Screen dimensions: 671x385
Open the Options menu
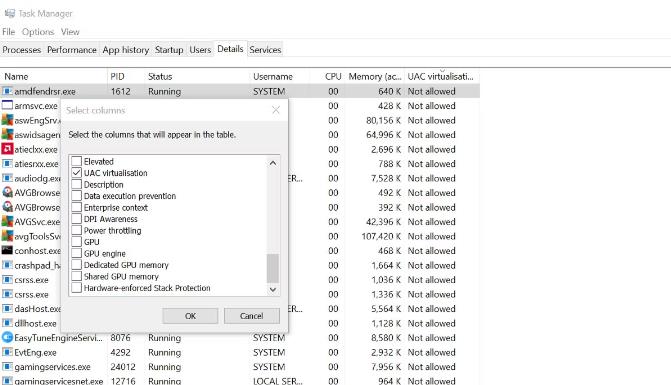pyautogui.click(x=38, y=32)
